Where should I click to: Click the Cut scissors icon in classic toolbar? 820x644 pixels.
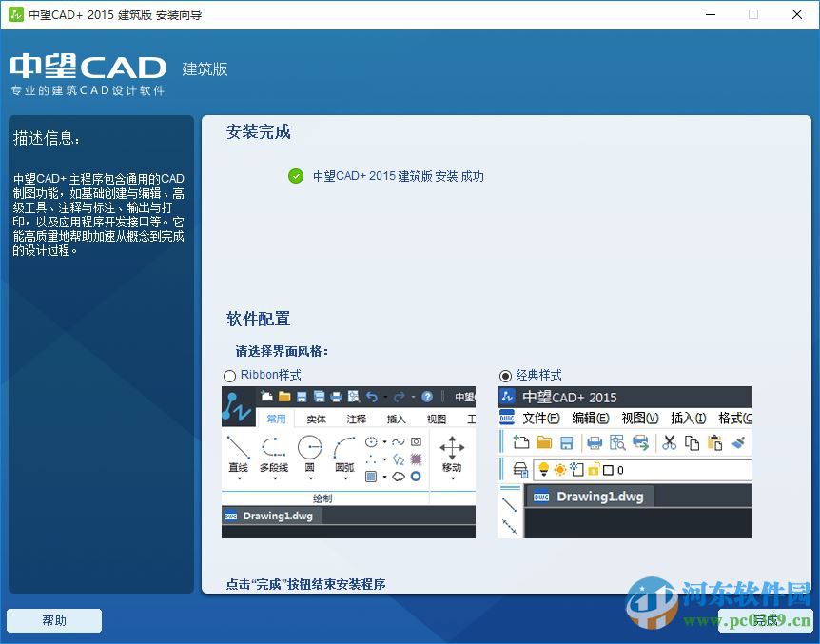click(x=670, y=442)
